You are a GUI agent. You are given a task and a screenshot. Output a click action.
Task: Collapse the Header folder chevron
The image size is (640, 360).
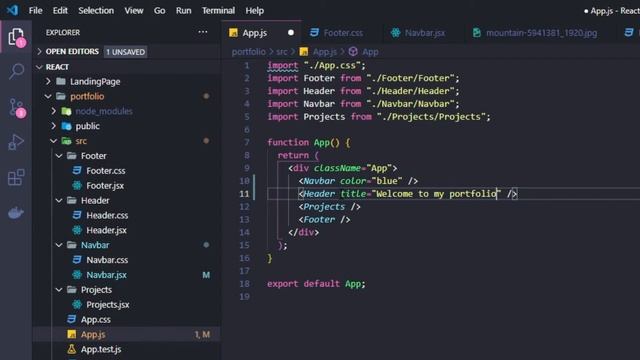(x=59, y=200)
